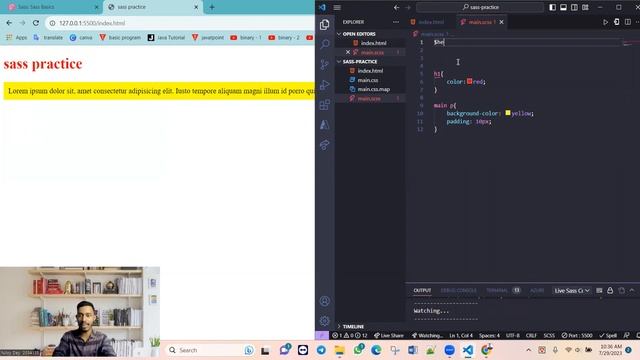Image resolution: width=640 pixels, height=360 pixels.
Task: Click Live Share in status bar
Action: click(389, 336)
